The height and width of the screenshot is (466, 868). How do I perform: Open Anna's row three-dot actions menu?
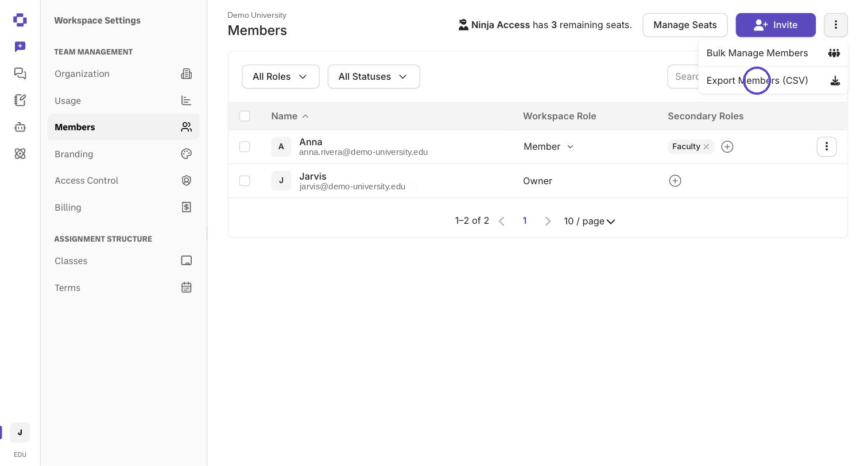click(827, 147)
